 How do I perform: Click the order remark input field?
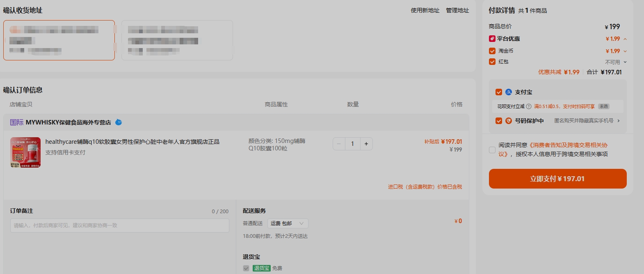(119, 226)
